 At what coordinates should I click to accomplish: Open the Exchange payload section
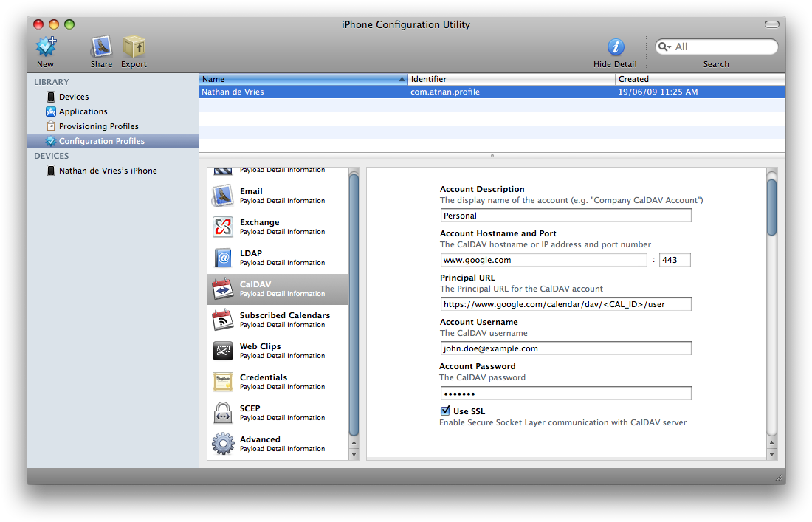(x=278, y=227)
